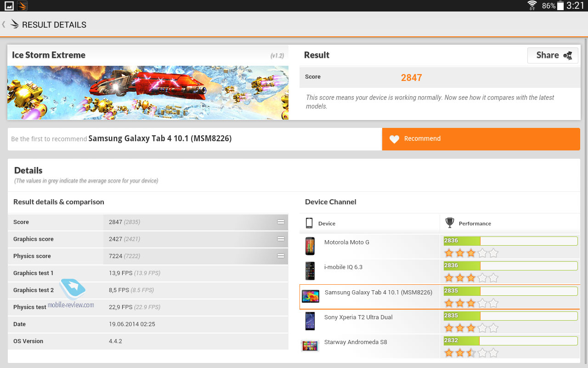Tap the Performance trophy icon

click(x=450, y=223)
